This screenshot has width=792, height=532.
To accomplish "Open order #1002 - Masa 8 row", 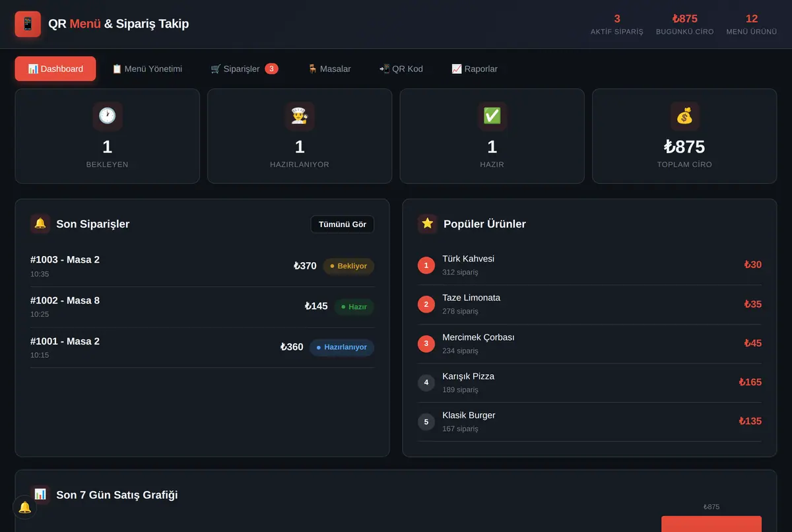I will click(202, 307).
